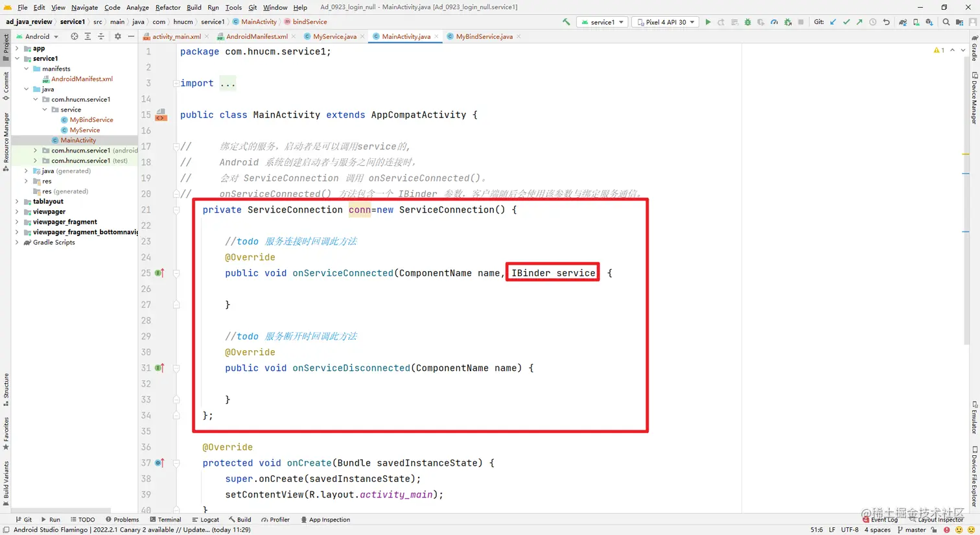Open the Terminal tool window
The width and height of the screenshot is (980, 535).
coord(165,519)
